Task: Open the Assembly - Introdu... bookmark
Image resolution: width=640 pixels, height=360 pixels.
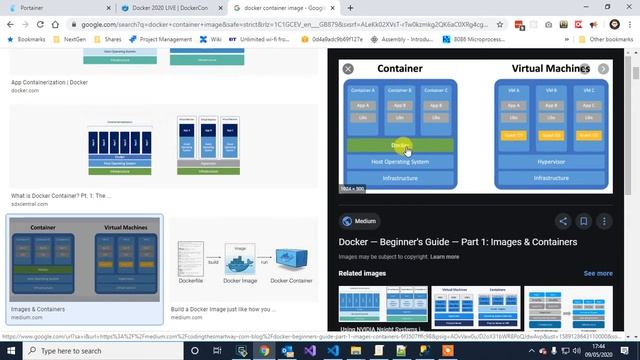Action: (x=402, y=39)
